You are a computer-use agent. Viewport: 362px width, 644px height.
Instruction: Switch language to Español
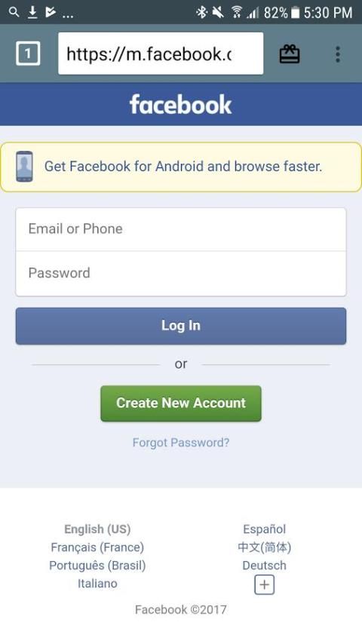coord(264,529)
